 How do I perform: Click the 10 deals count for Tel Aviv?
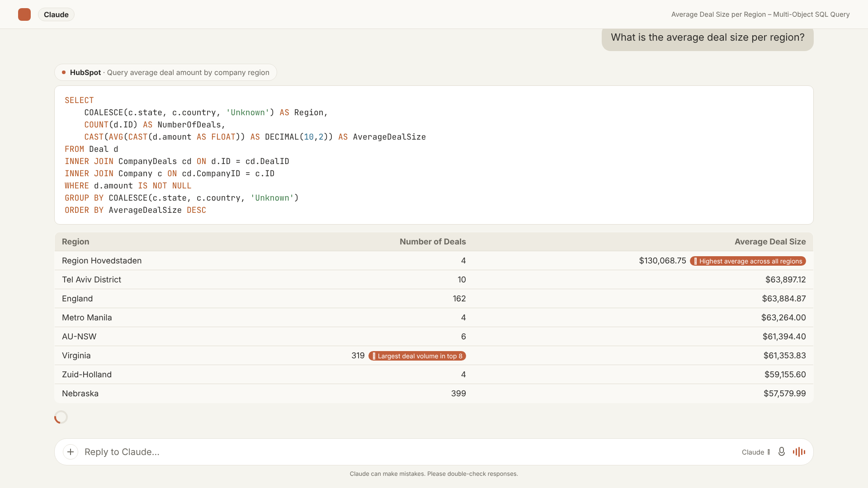(x=462, y=280)
